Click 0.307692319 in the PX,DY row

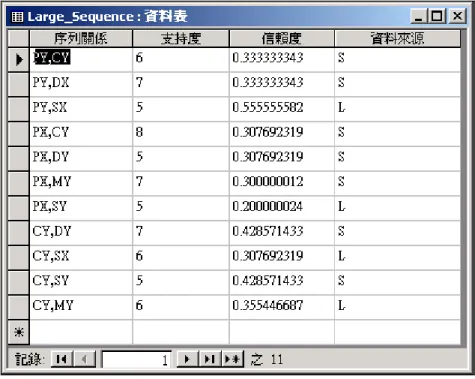click(282, 159)
